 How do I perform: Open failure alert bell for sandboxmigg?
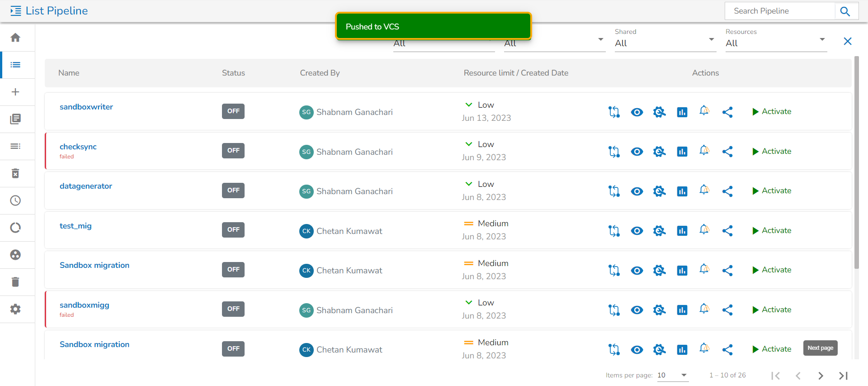tap(704, 309)
